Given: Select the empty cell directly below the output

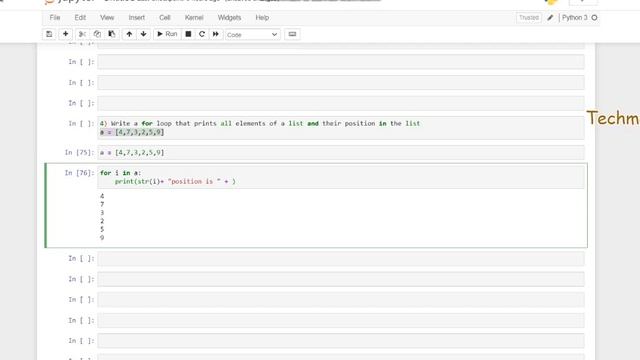Looking at the screenshot, I should click(x=341, y=258).
